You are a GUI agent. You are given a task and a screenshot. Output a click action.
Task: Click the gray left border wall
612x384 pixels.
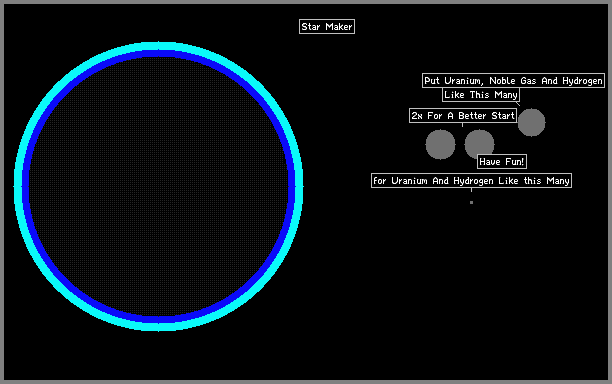tap(2, 192)
